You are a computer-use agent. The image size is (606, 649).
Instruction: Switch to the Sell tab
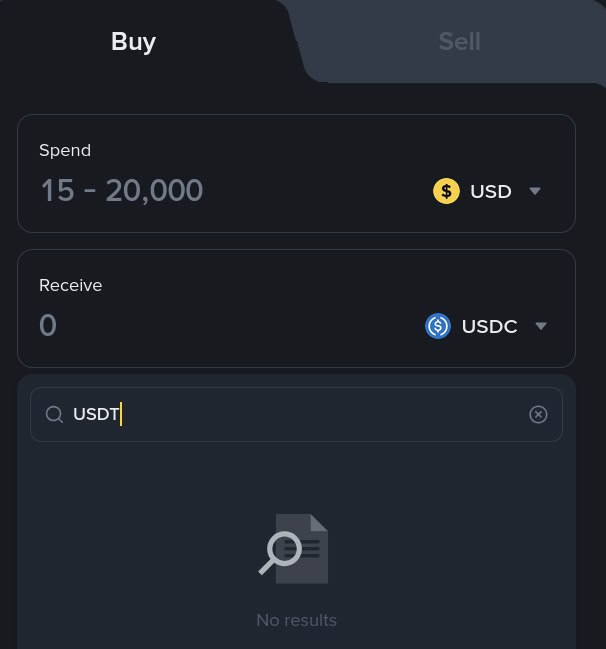tap(459, 42)
